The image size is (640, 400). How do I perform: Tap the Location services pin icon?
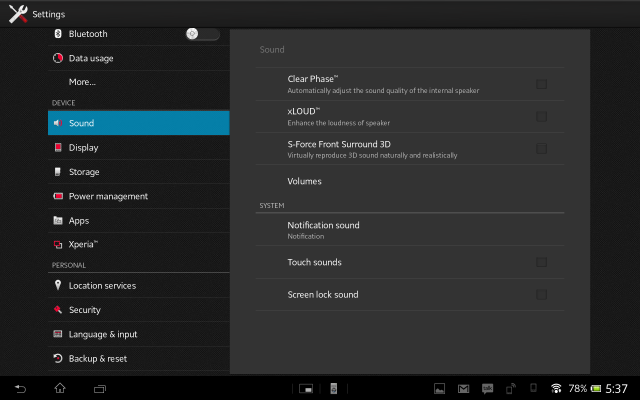(x=58, y=285)
